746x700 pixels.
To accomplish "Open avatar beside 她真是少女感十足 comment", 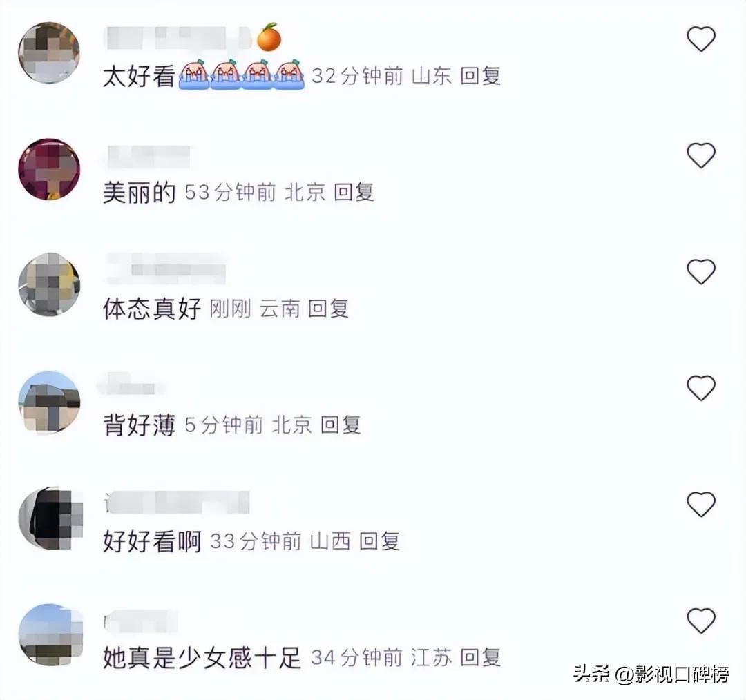I will coord(50,635).
